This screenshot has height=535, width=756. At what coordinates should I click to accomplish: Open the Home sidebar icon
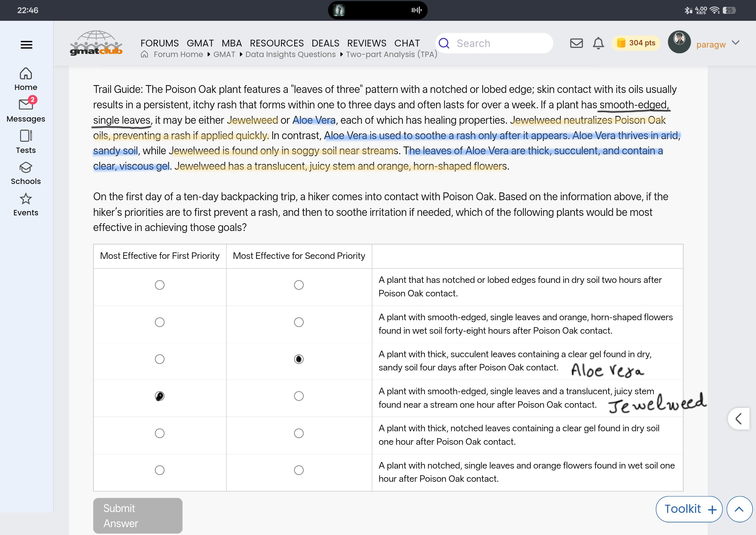26,79
